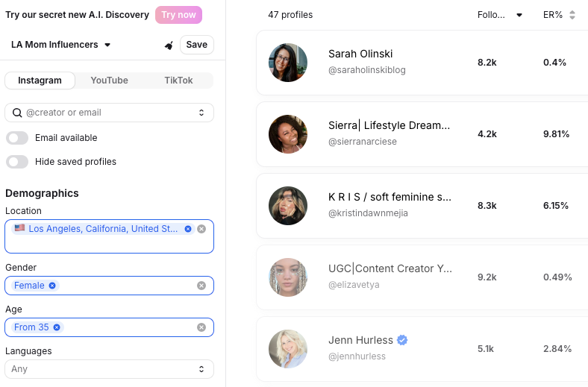This screenshot has height=387, width=588.
Task: Click the 47 profiles count
Action: (x=290, y=15)
